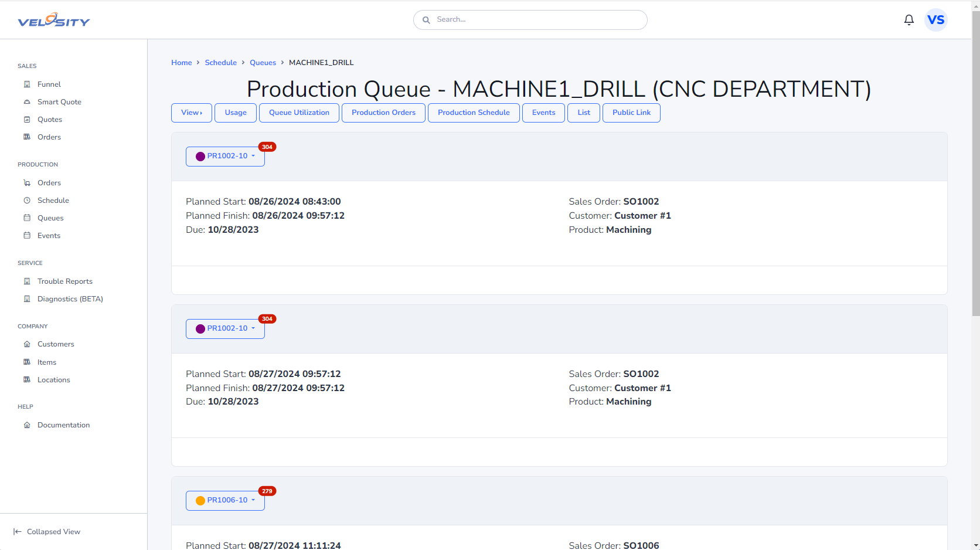
Task: Click the Home breadcrumb link
Action: (x=181, y=63)
